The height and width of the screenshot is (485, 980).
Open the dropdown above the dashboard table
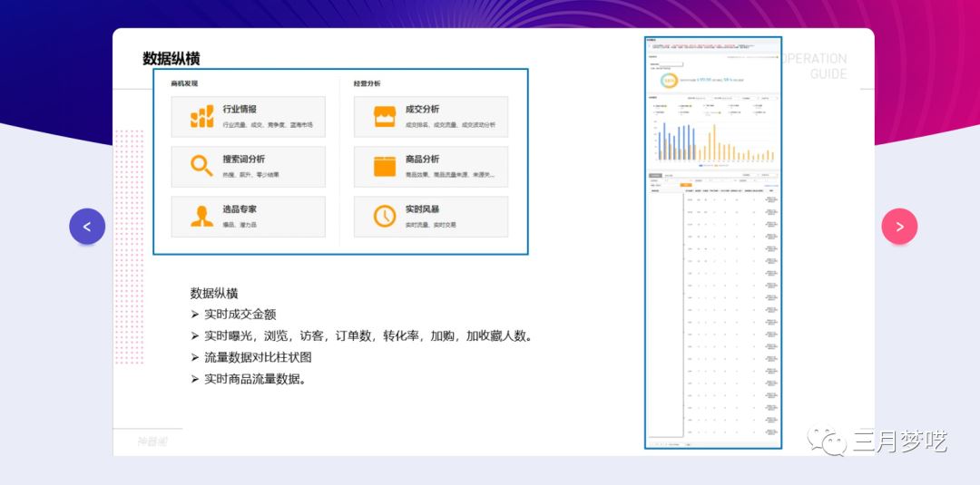pyautogui.click(x=749, y=174)
